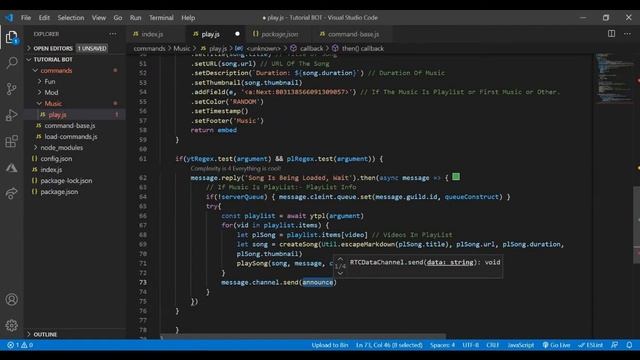Open the Explorer view in activity bar
Screen dimensions: 640x360
11,37
